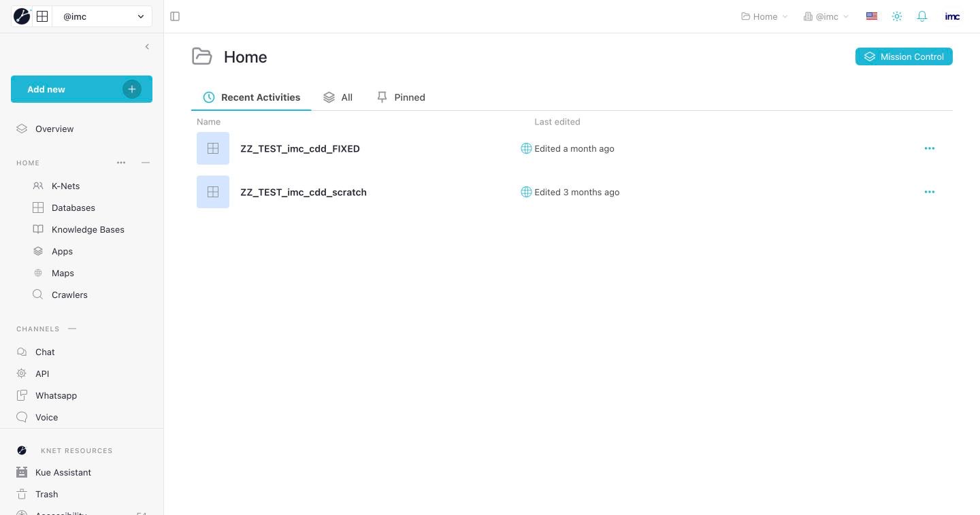Click the ZZ_TEST_imc_cdd_scratch table thumbnail
980x515 pixels.
(x=213, y=192)
